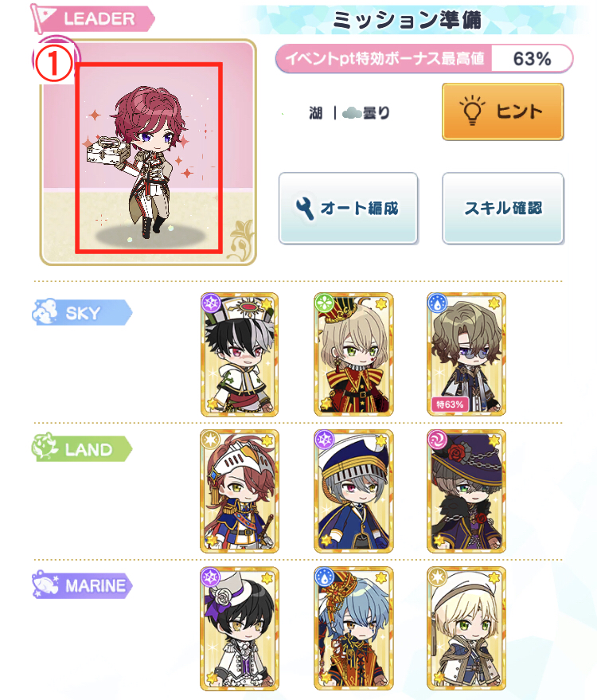Screen dimensions: 597x700
Task: Click the event pt bonus 63% bar
Action: (x=424, y=58)
